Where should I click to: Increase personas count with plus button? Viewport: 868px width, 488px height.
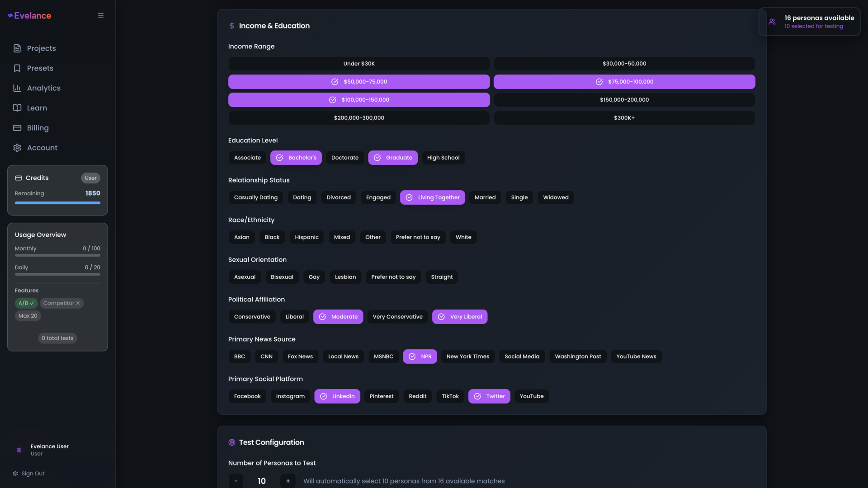(288, 481)
